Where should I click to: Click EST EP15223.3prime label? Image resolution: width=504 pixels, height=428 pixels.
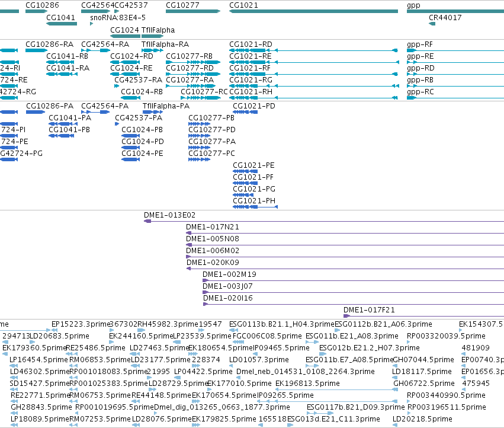[x=81, y=324]
